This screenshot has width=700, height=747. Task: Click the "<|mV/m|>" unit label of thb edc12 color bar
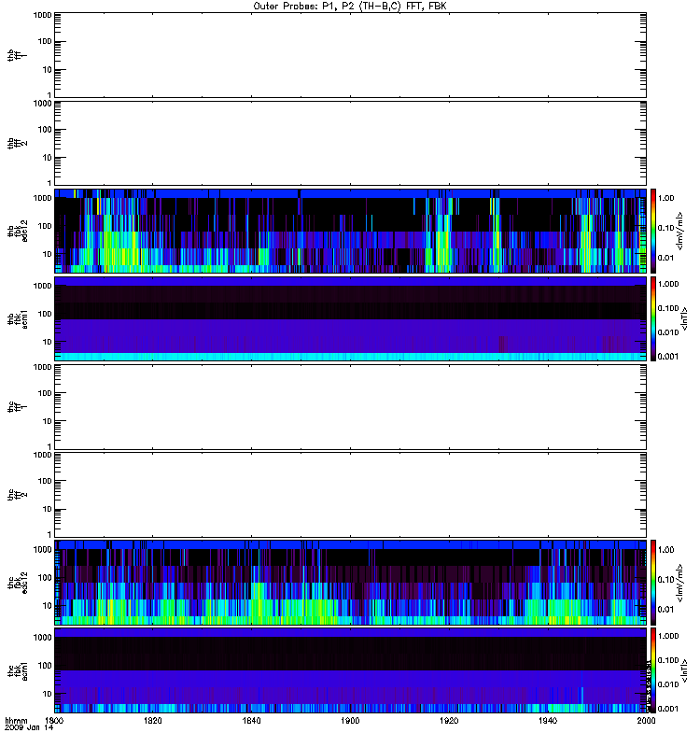[x=680, y=231]
